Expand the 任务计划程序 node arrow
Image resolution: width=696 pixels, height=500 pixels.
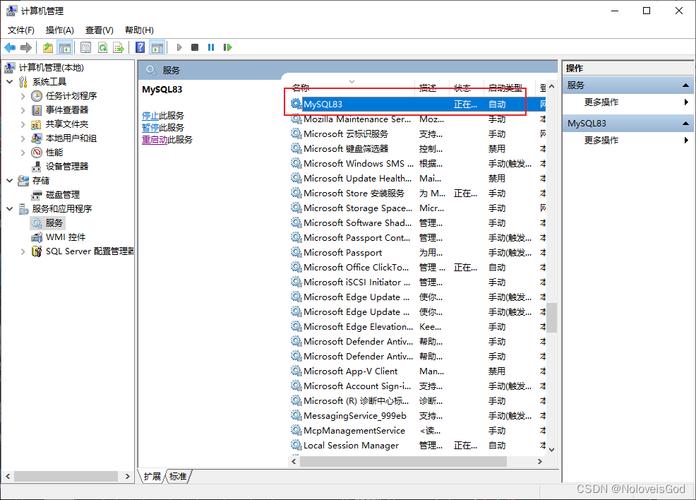coord(23,95)
